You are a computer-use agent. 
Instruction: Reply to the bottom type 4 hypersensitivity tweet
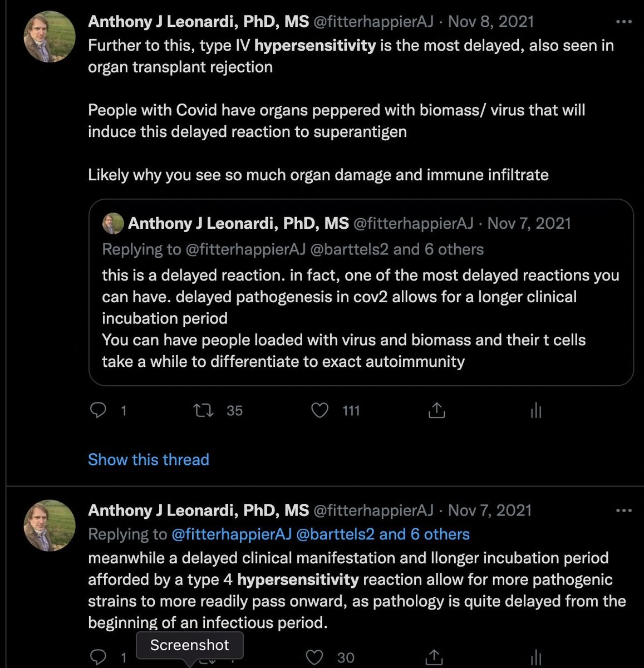99,657
